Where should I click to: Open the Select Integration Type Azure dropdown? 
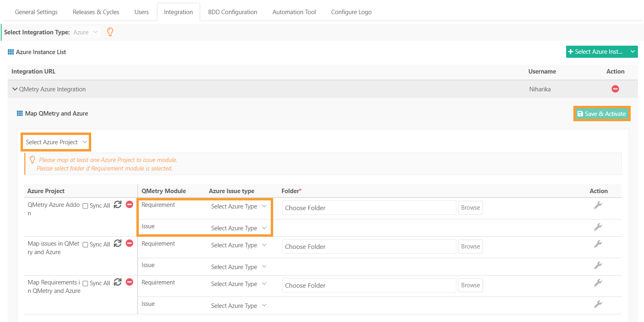click(86, 32)
